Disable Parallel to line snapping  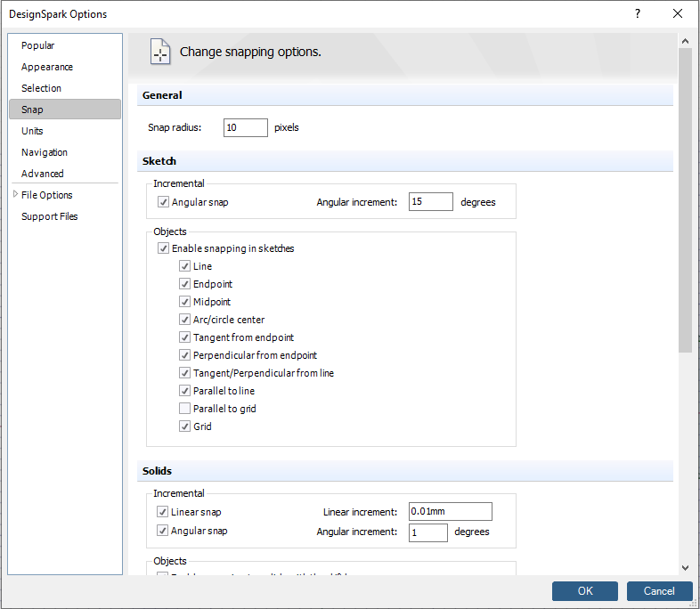(184, 391)
